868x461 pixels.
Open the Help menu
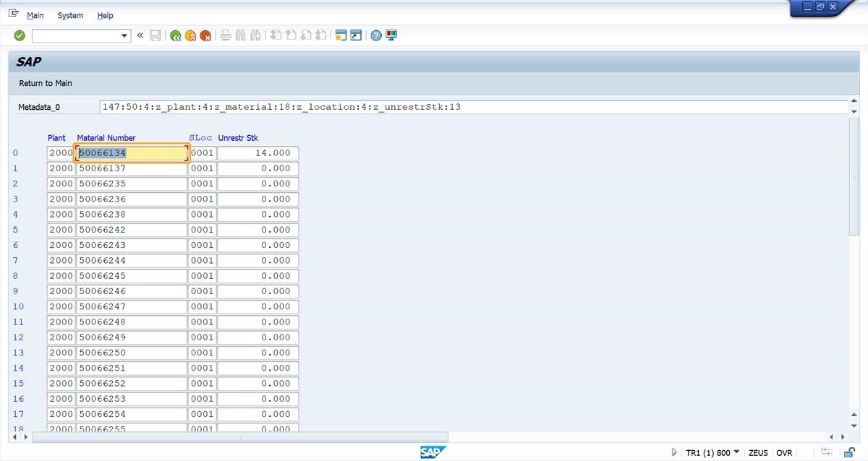tap(105, 15)
